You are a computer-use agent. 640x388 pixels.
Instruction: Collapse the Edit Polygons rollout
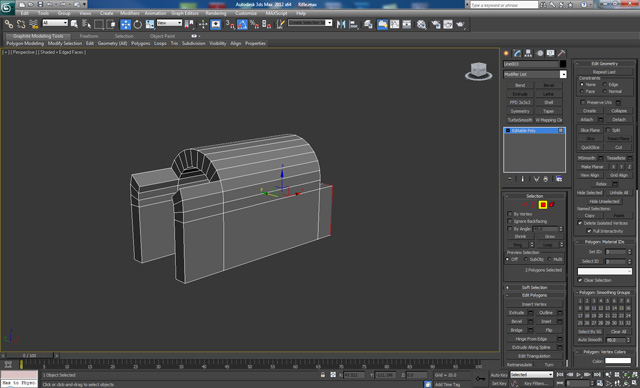(x=534, y=295)
